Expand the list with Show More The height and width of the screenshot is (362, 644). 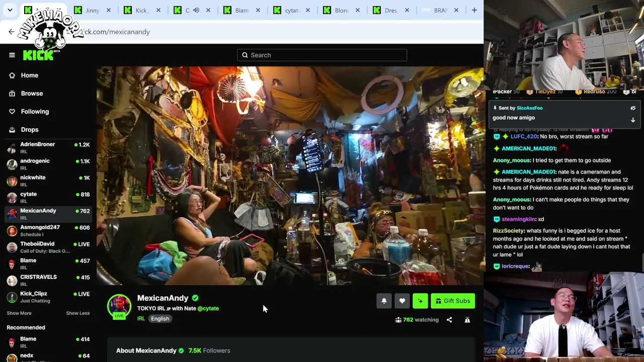[x=19, y=313]
